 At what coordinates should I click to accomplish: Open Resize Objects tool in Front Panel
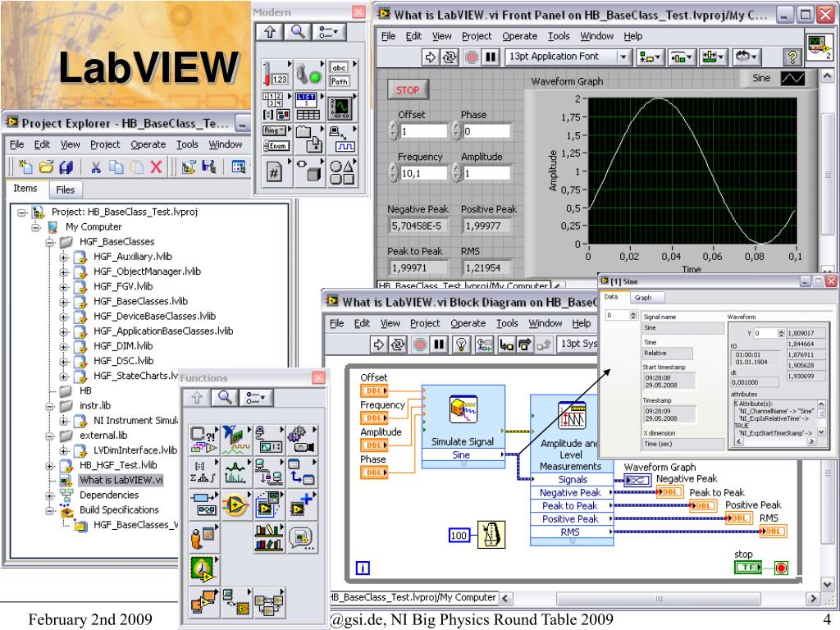(713, 57)
